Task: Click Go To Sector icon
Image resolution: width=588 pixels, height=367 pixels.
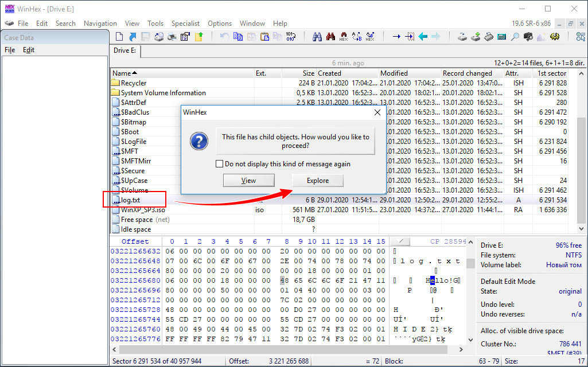Action: 410,36
